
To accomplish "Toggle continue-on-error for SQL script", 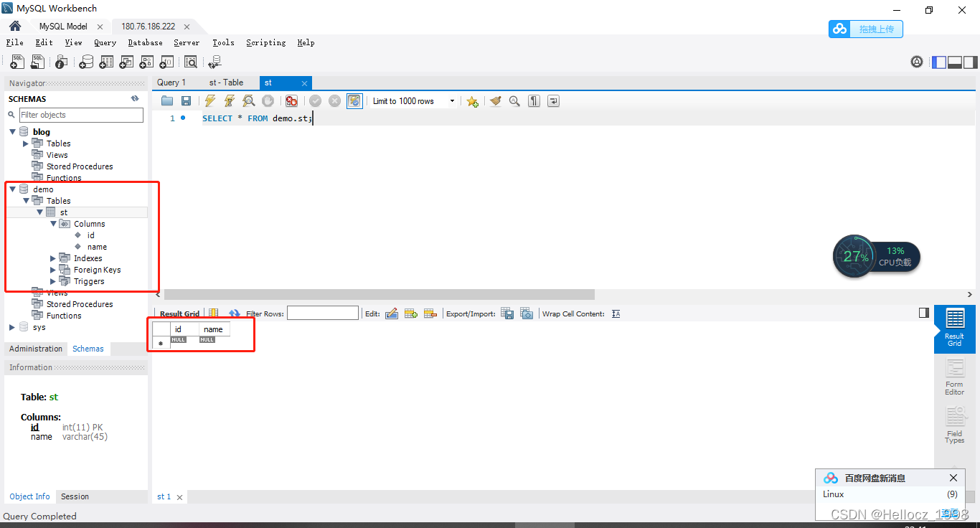I will [291, 101].
